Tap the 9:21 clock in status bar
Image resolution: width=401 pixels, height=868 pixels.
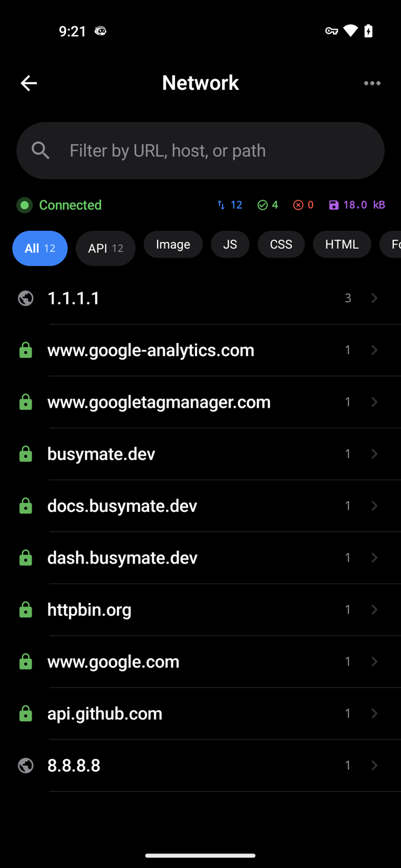point(72,31)
